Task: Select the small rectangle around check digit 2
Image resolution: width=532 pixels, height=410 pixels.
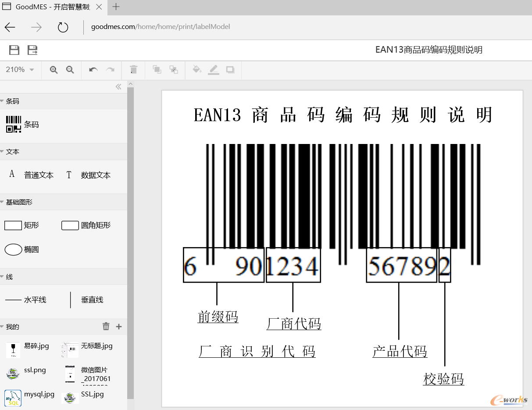Action: (445, 265)
